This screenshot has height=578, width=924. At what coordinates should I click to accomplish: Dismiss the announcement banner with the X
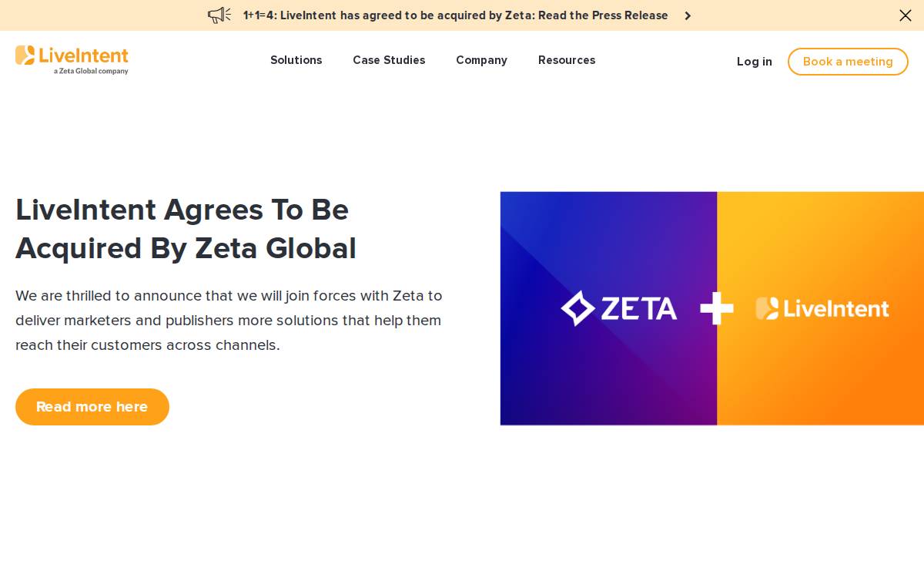[x=906, y=15]
